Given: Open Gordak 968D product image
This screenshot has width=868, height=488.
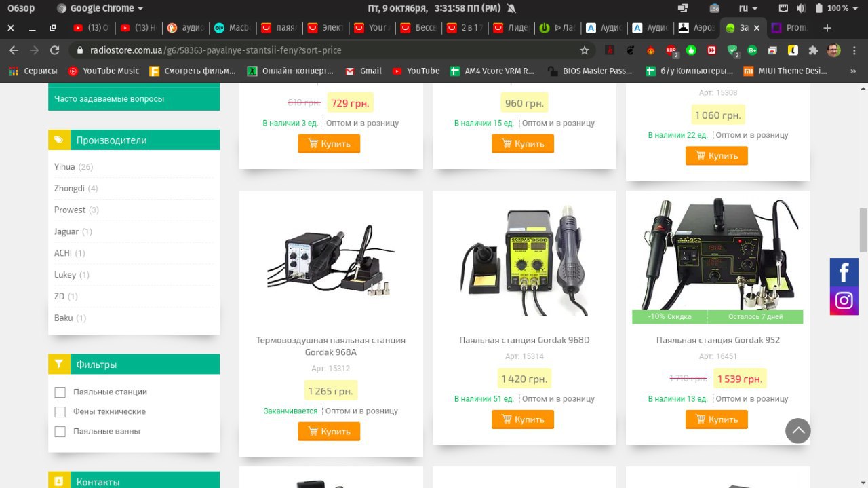Looking at the screenshot, I should point(524,260).
